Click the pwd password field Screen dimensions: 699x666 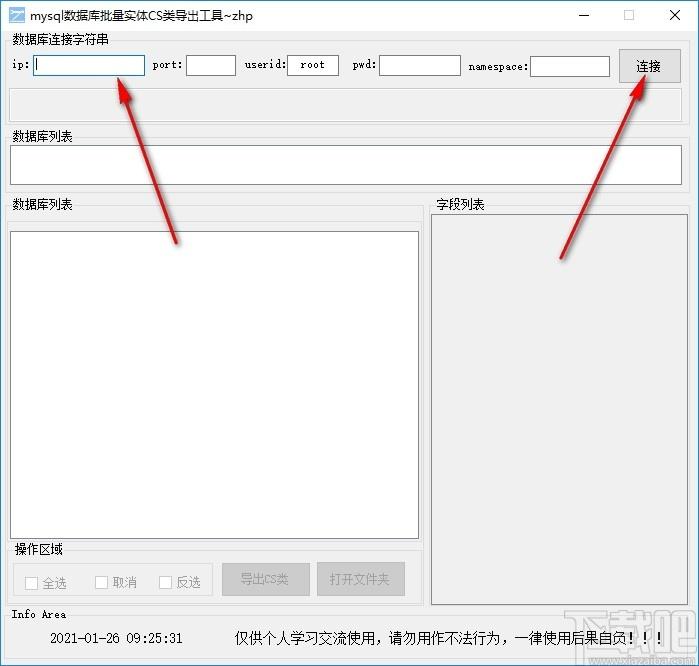[x=419, y=65]
